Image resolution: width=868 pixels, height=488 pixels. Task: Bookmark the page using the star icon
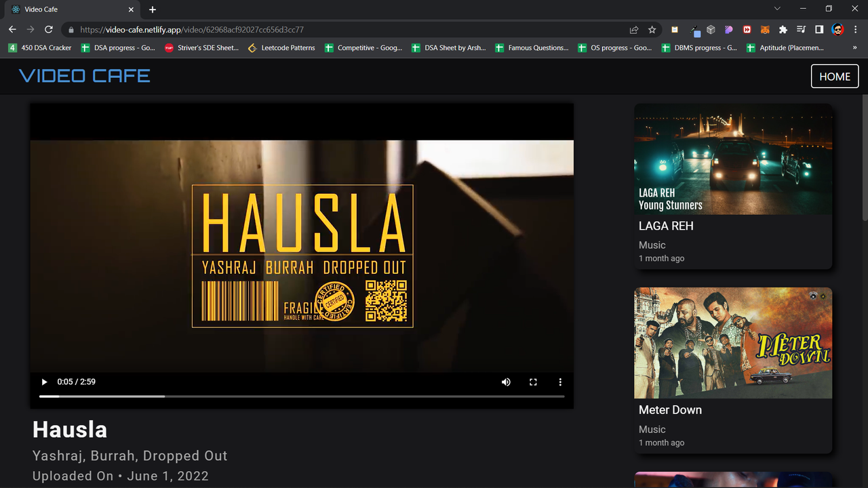[652, 30]
